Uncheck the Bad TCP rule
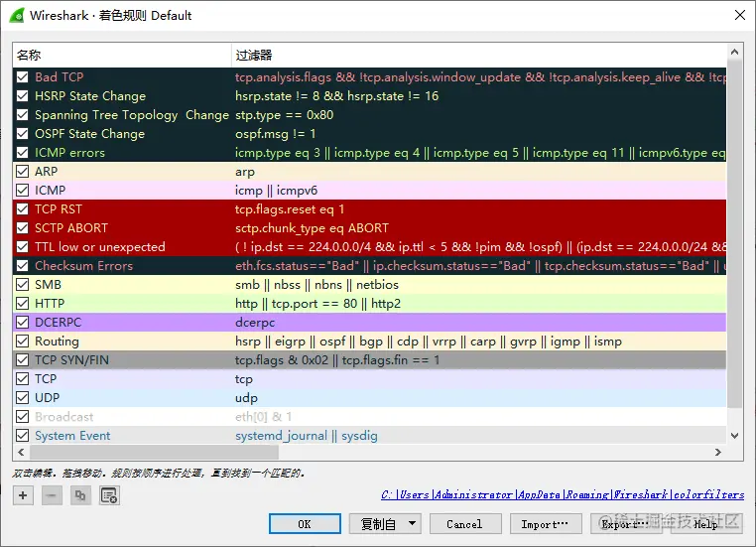 coord(22,76)
